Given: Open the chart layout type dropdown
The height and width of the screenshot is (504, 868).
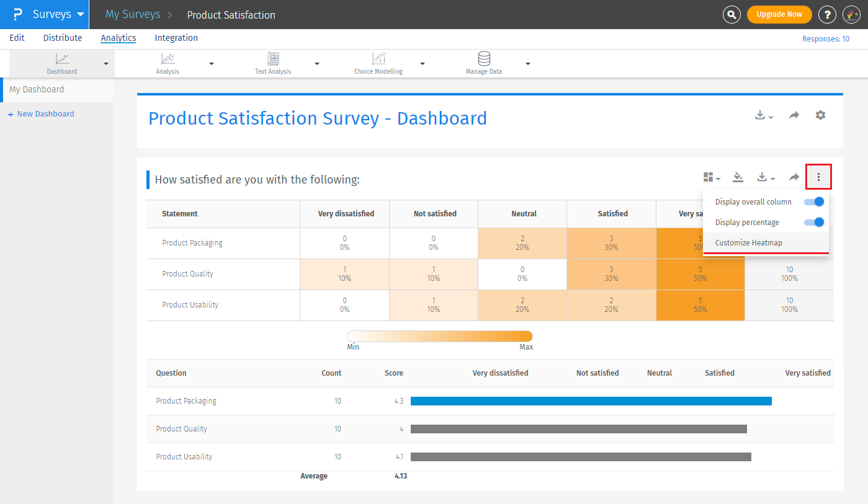Looking at the screenshot, I should click(x=711, y=178).
